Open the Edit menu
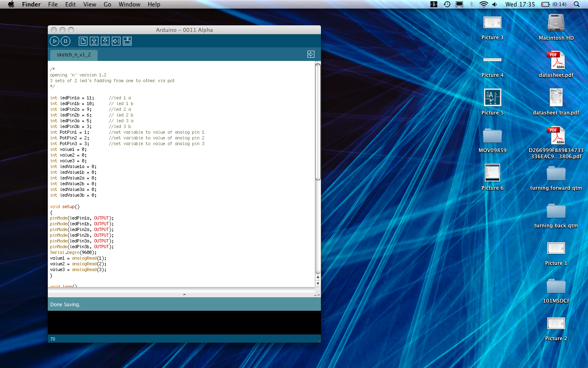 71,4
